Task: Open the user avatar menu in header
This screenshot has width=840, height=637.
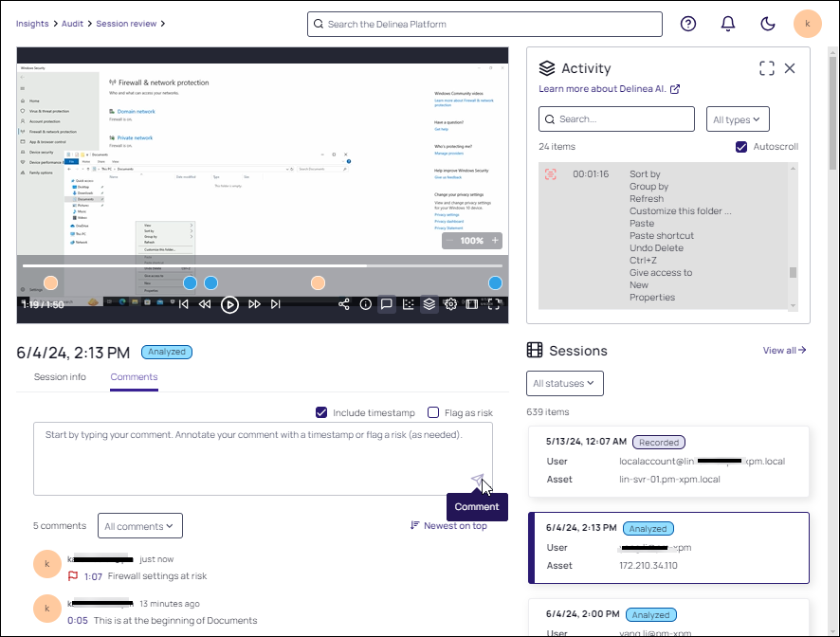Action: click(808, 24)
